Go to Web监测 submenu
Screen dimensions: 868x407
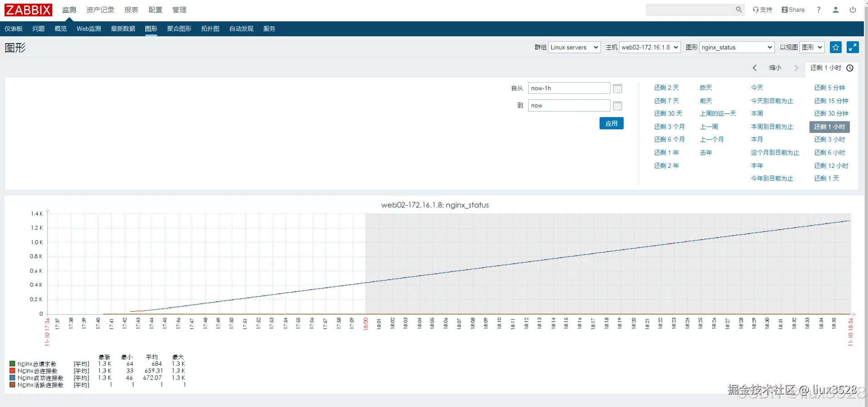click(x=89, y=29)
